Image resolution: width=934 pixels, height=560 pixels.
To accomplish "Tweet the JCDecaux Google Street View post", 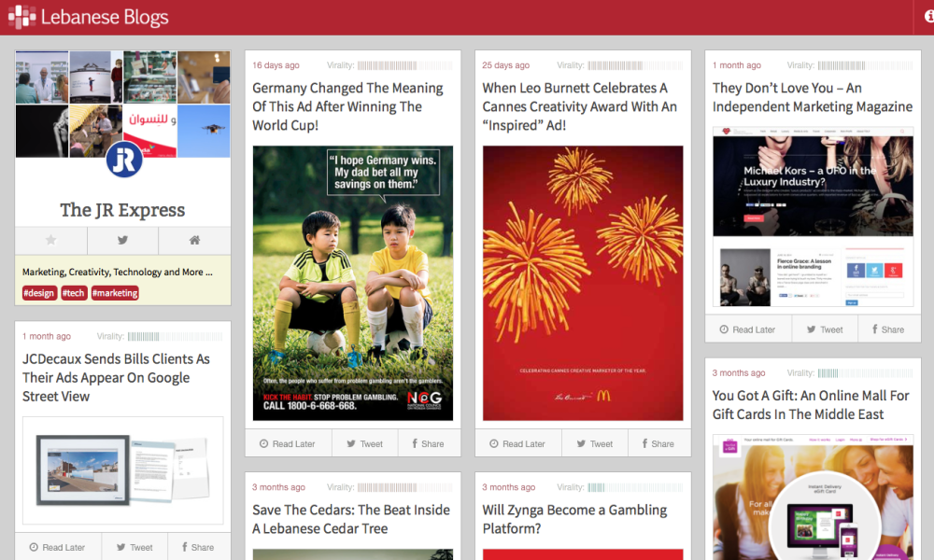I will pos(134,547).
